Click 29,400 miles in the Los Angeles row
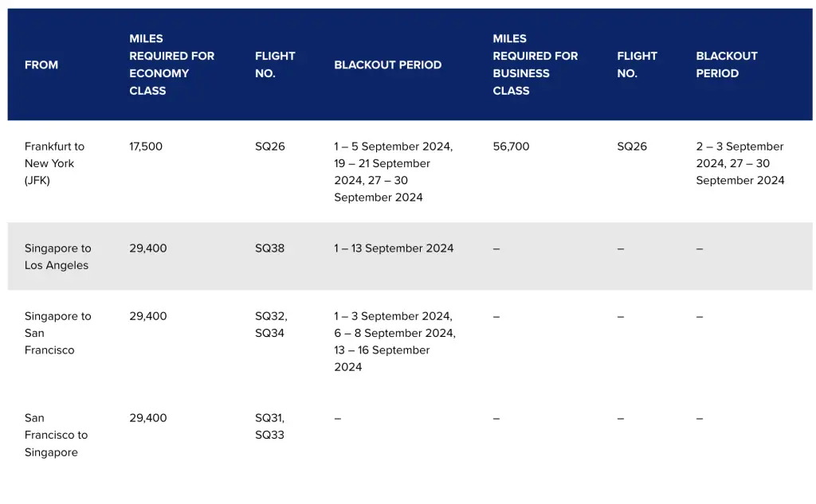 coord(148,248)
